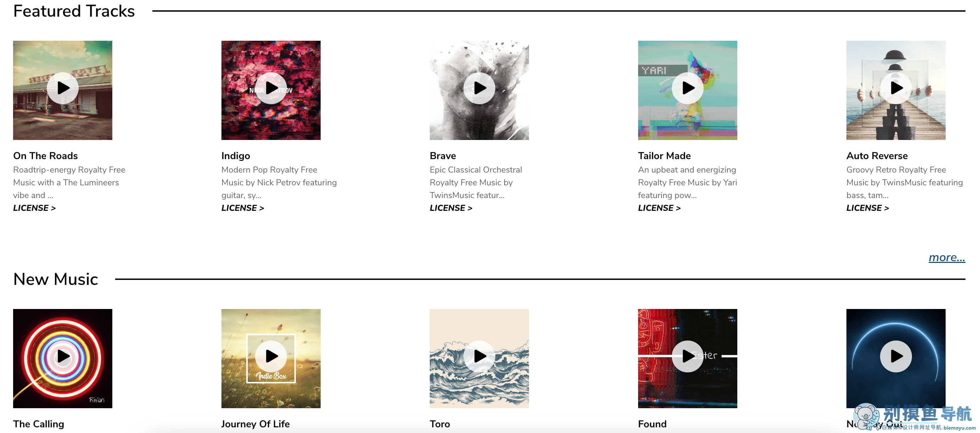This screenshot has height=433, width=980.
Task: Play the blue glowing arc track
Action: pos(896,356)
